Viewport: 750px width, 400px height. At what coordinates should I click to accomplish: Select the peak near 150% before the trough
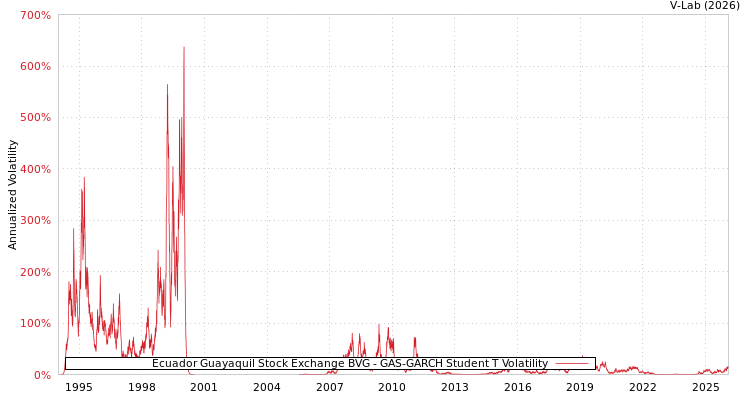120,296
